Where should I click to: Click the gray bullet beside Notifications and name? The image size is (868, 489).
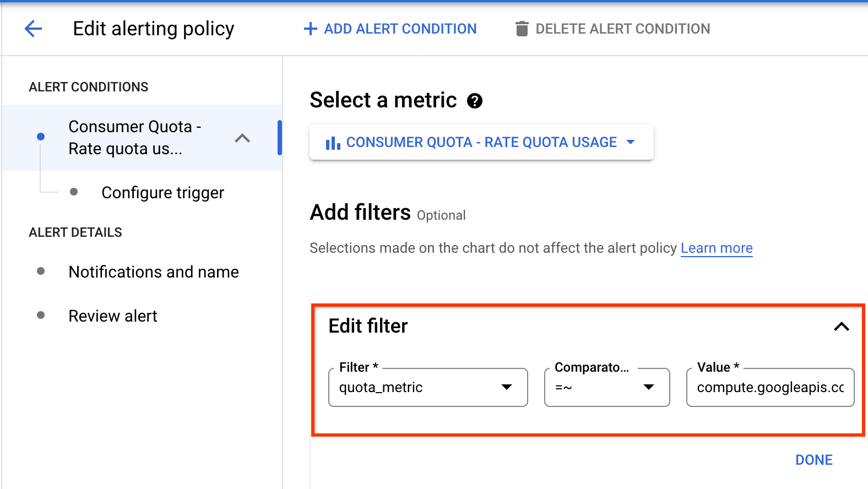(41, 271)
